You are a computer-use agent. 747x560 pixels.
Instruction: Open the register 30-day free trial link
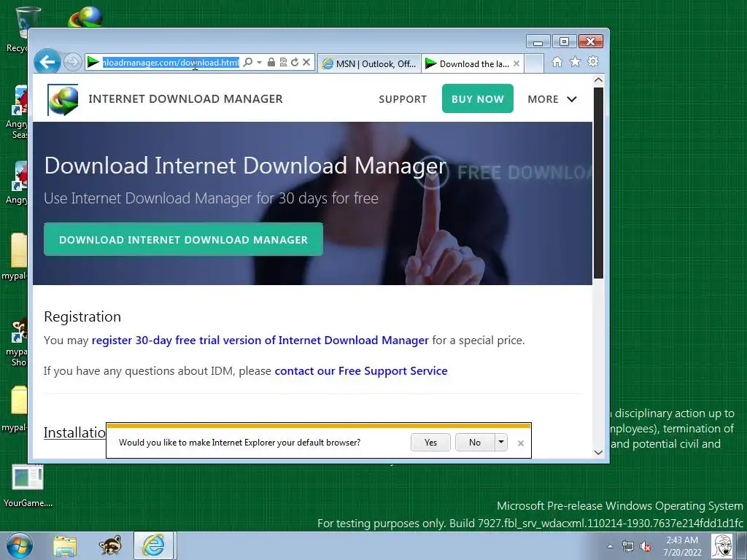tap(260, 341)
